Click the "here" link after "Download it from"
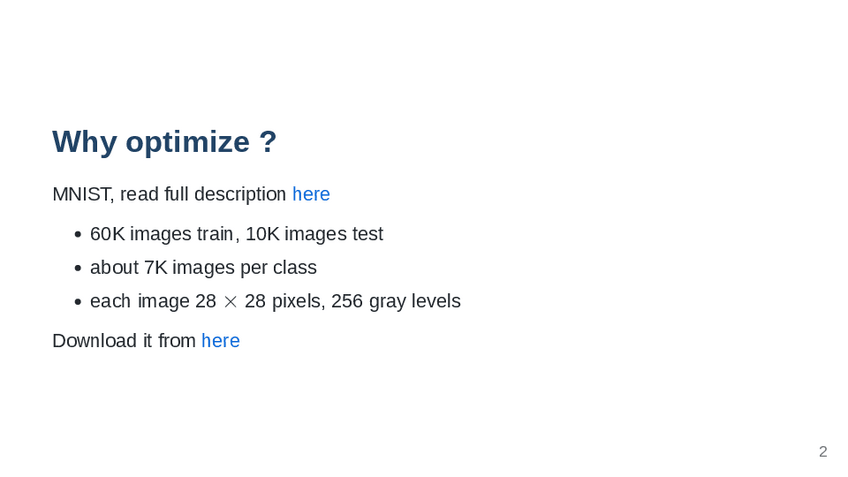The image size is (848, 477). pos(220,341)
